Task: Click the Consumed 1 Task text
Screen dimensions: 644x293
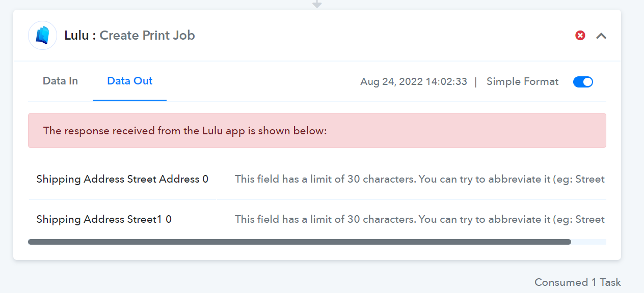Action: click(x=577, y=282)
